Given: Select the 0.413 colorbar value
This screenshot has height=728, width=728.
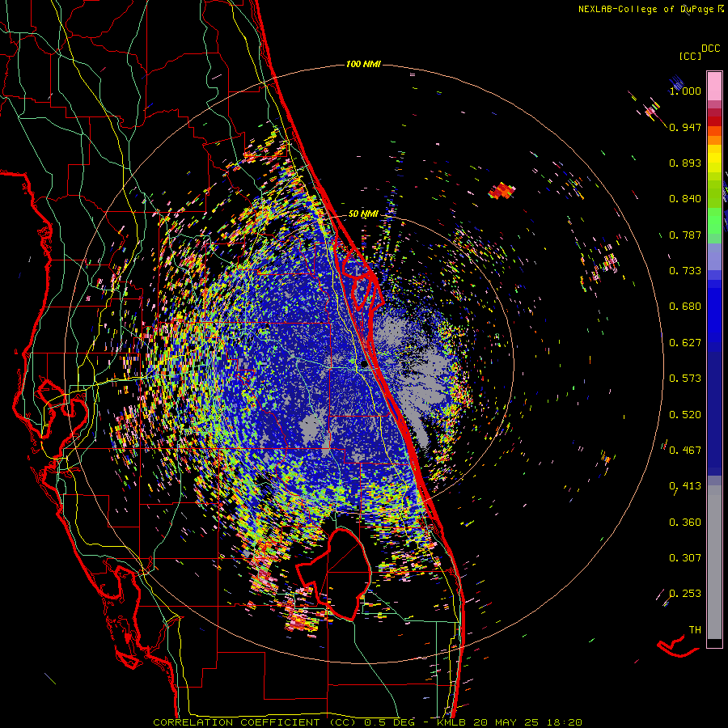Looking at the screenshot, I should click(685, 486).
